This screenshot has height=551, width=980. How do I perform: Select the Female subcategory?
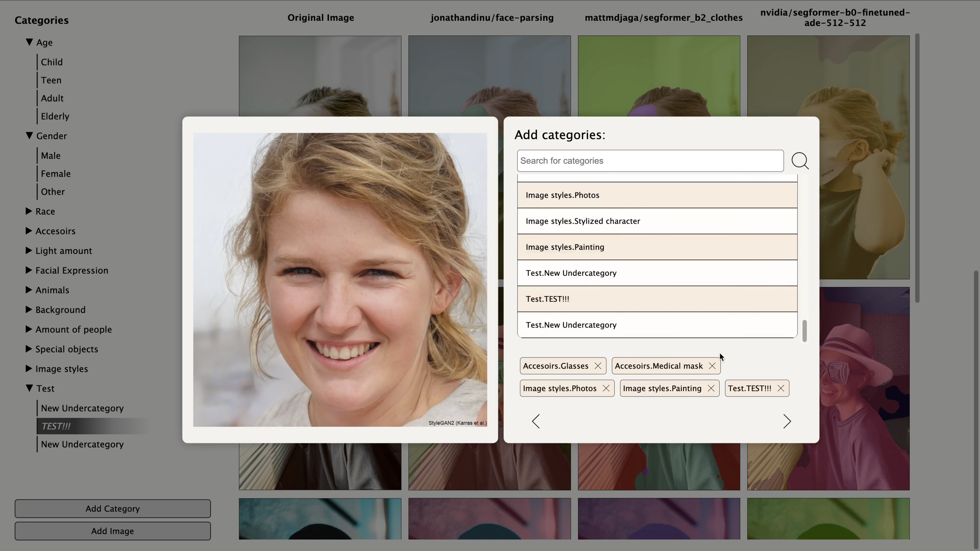click(x=56, y=174)
